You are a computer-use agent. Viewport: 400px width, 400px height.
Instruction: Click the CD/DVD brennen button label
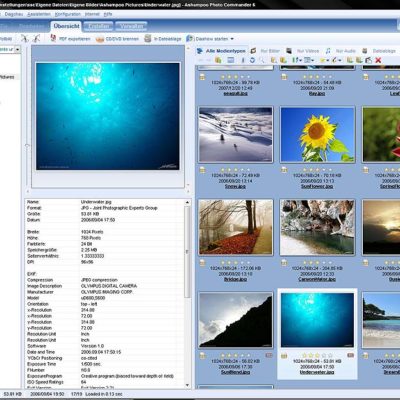(122, 39)
